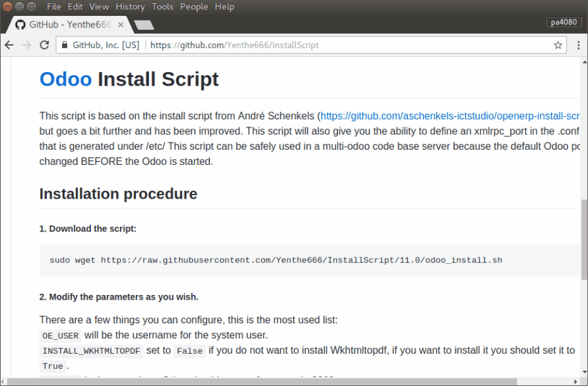This screenshot has width=588, height=386.
Task: Follow the Odoo link in the heading
Action: click(x=65, y=79)
